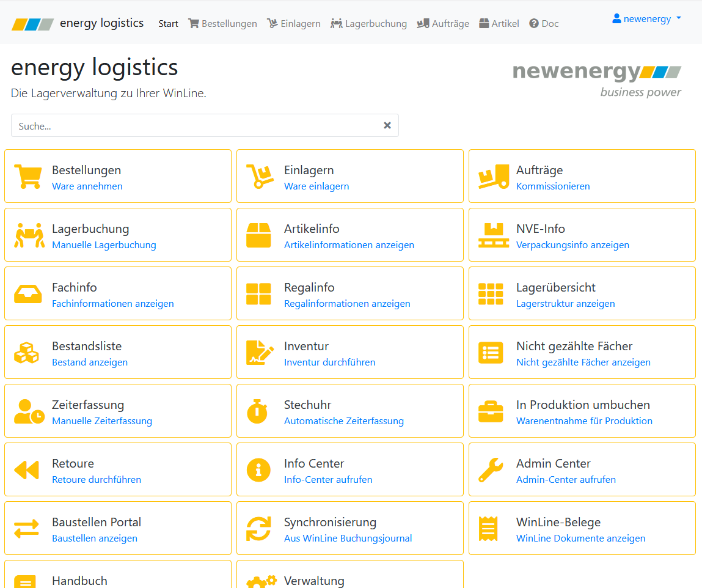Viewport: 702px width, 588px height.
Task: Clear the search field with the X button
Action: 387,125
